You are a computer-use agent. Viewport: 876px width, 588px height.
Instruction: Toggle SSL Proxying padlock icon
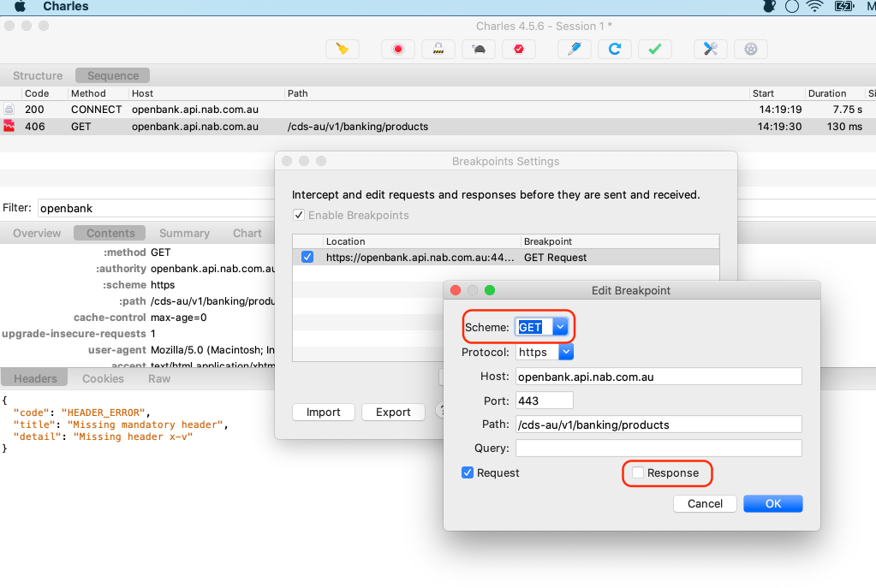coord(438,49)
